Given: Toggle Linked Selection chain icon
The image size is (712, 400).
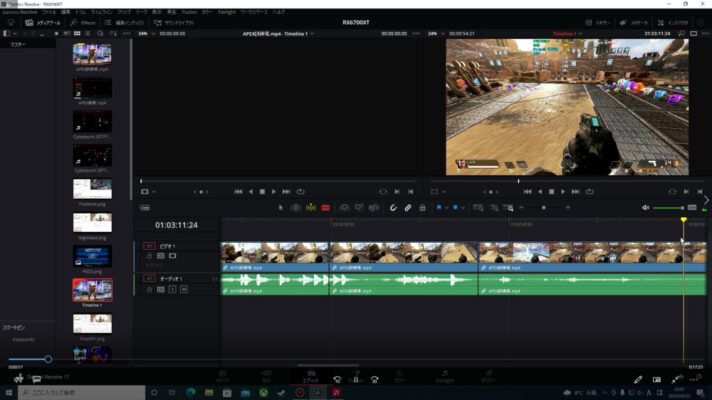Looking at the screenshot, I should click(x=408, y=207).
